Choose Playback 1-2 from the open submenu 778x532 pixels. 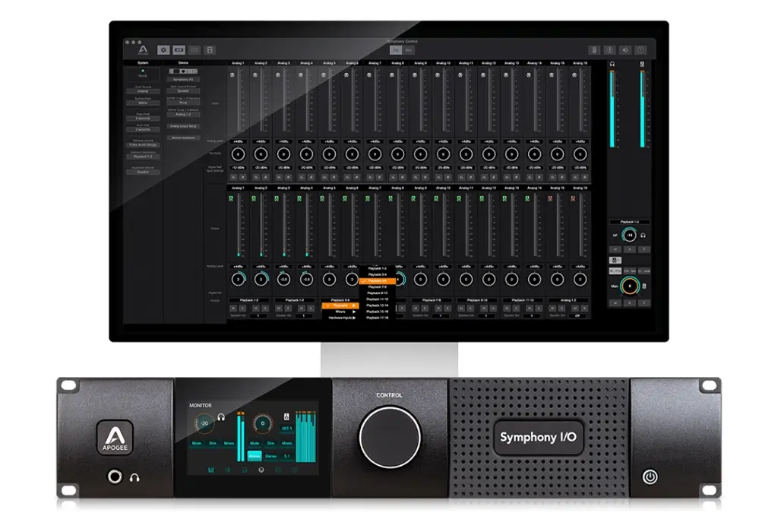(378, 268)
